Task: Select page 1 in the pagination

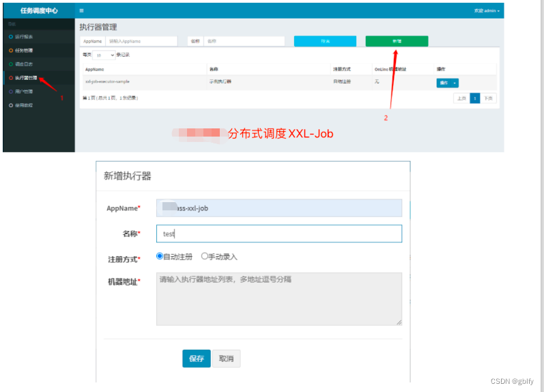Action: [x=474, y=98]
